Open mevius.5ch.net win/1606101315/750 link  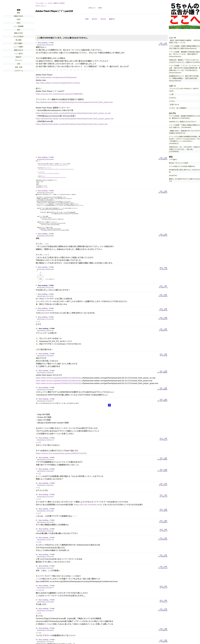61,453
